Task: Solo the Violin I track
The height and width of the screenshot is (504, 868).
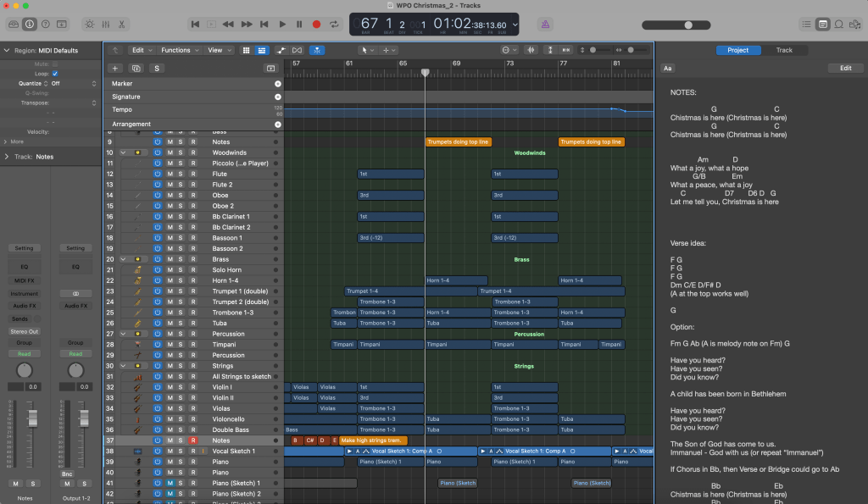Action: click(x=181, y=387)
